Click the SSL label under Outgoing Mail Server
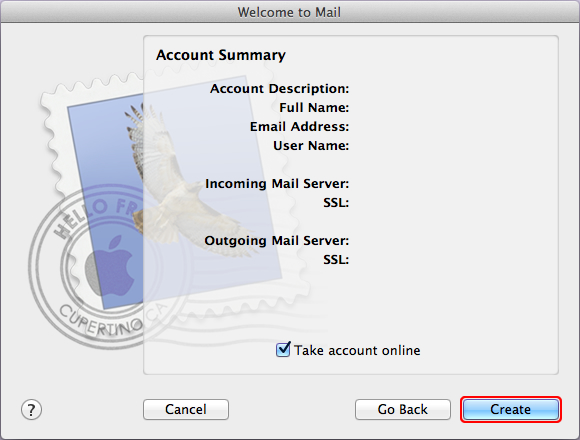The image size is (580, 440). 336,260
